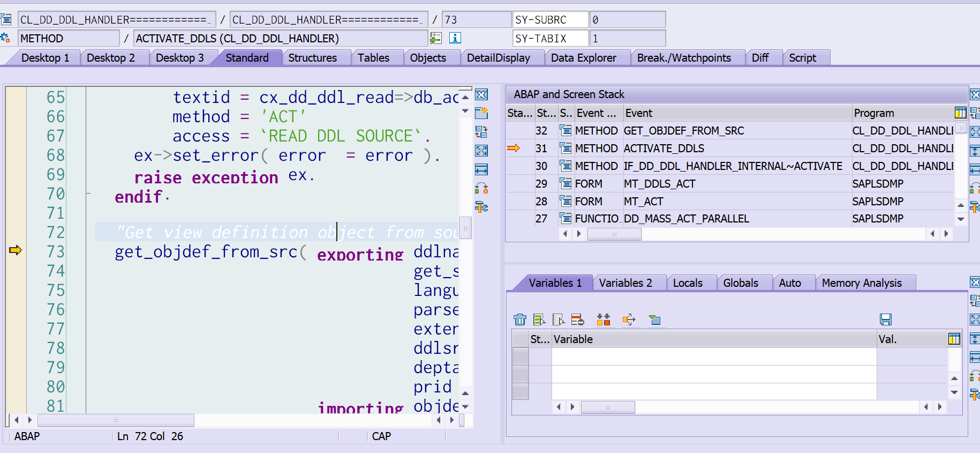The width and height of the screenshot is (980, 453).
Task: Click the SY-TABIX value field
Action: [627, 38]
